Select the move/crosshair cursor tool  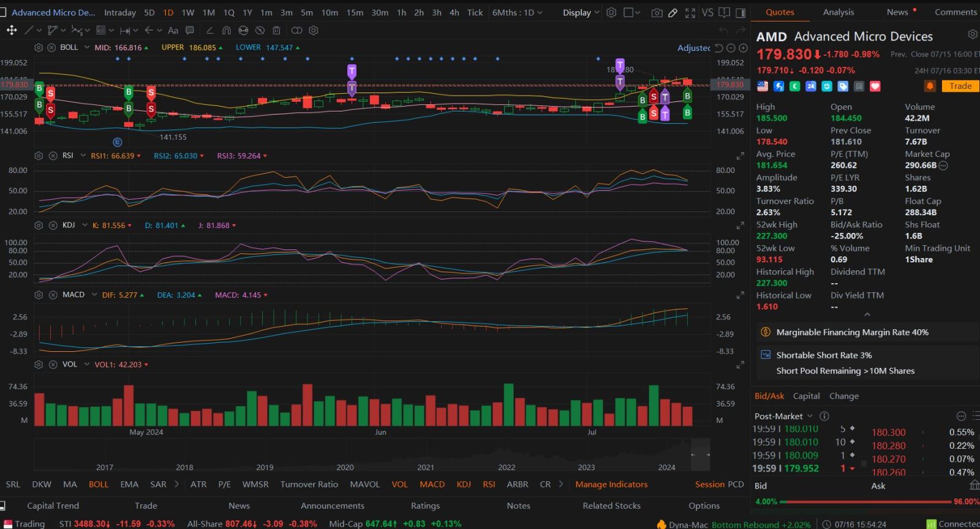tap(12, 30)
